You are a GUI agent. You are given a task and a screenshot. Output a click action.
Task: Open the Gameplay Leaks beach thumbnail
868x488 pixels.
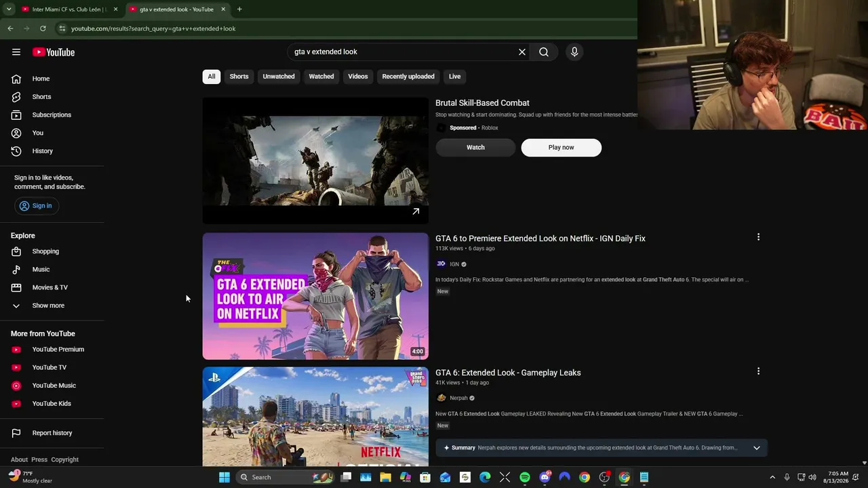(315, 417)
